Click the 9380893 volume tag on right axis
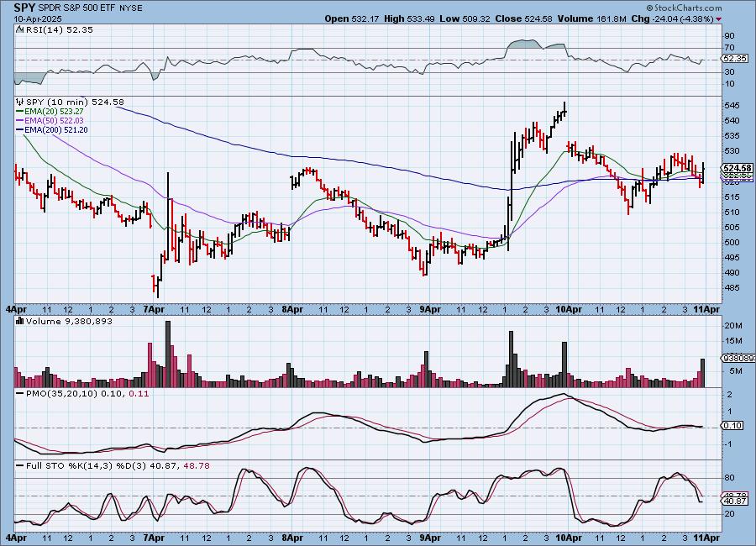 738,359
